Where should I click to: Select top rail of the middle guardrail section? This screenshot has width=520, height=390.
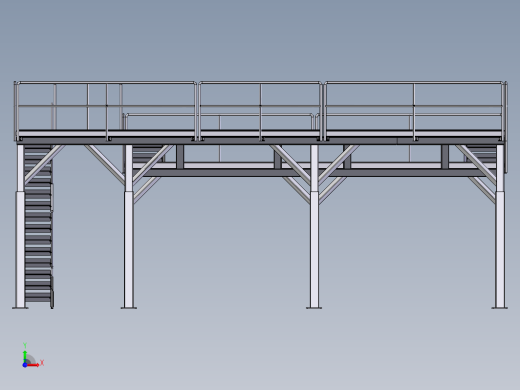(260, 82)
